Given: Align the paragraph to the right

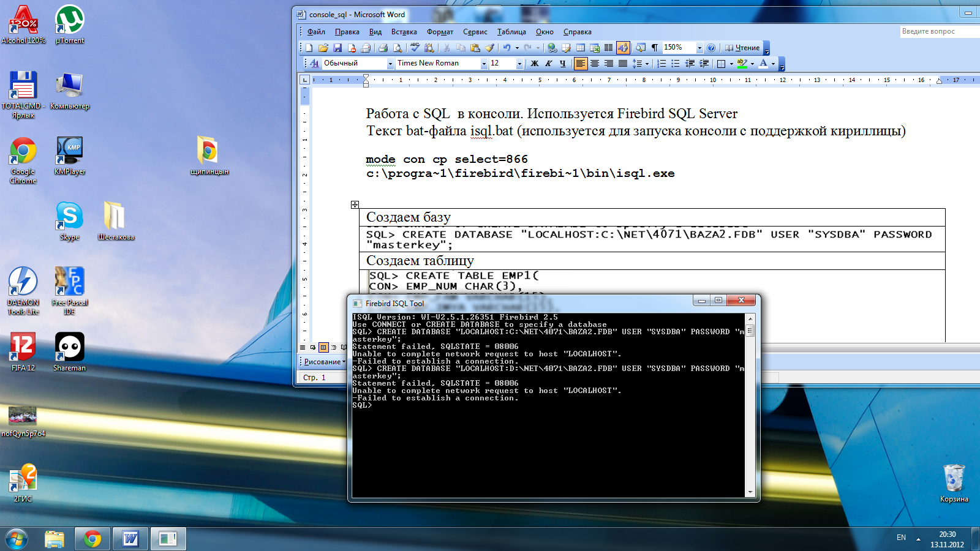Looking at the screenshot, I should (608, 63).
